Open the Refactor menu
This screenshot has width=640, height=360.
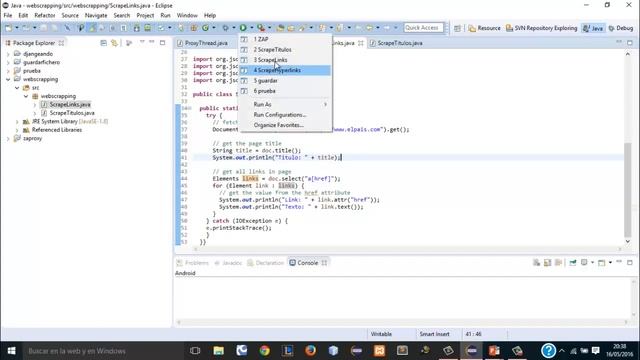coord(44,16)
